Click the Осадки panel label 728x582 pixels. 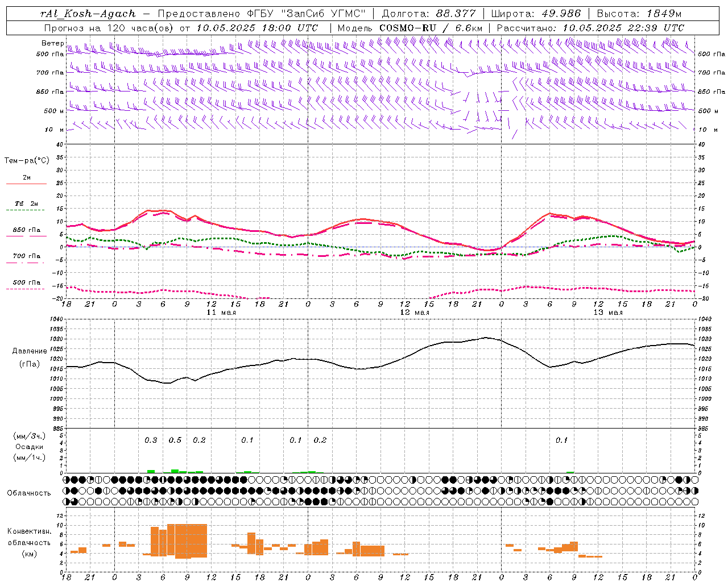30,447
